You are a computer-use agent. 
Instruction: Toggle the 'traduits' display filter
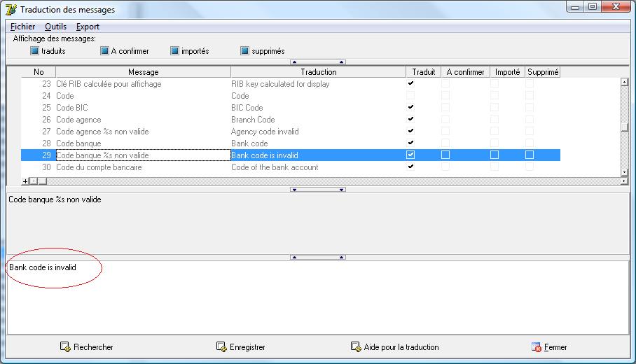(x=34, y=51)
